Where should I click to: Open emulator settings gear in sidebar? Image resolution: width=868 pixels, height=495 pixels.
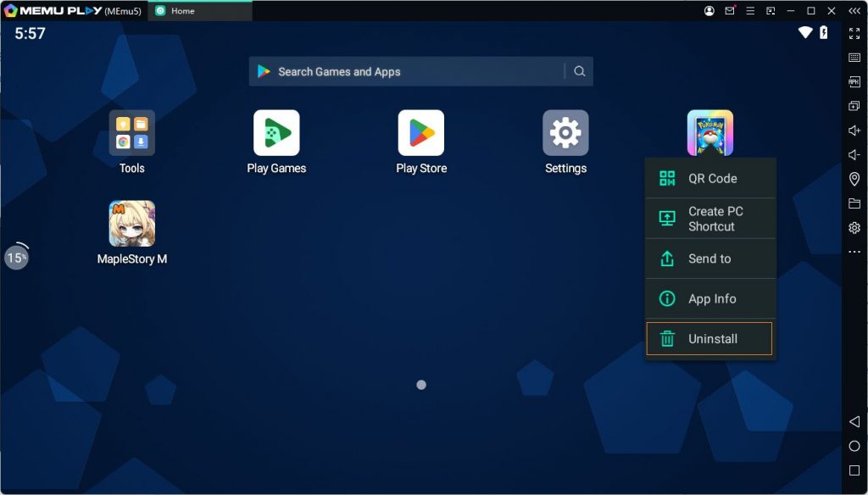coord(854,228)
